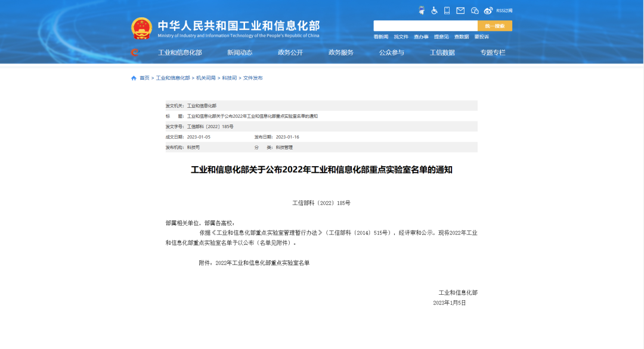The image size is (644, 349).
Task: Select 查数据 under the search box
Action: (462, 37)
